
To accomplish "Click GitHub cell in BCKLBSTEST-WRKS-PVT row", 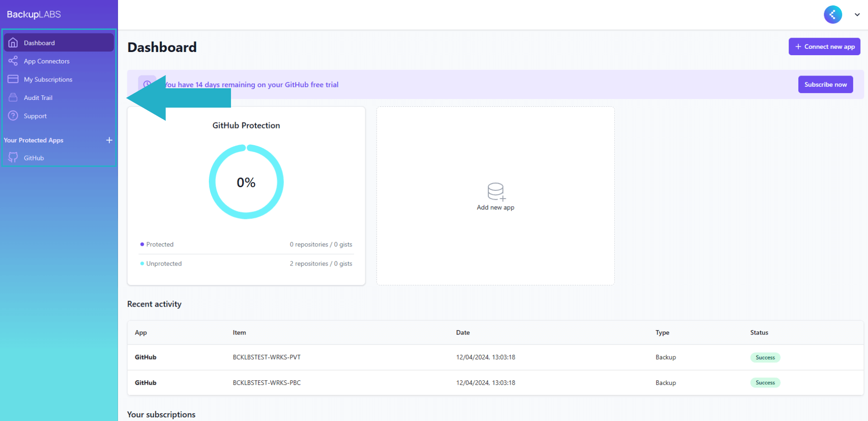I will [146, 357].
